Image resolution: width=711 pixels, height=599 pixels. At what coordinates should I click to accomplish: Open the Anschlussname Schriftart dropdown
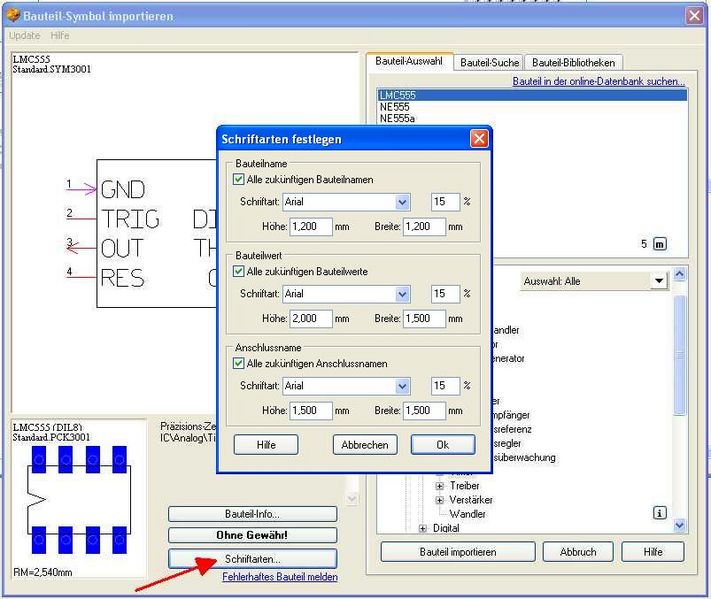tap(402, 386)
